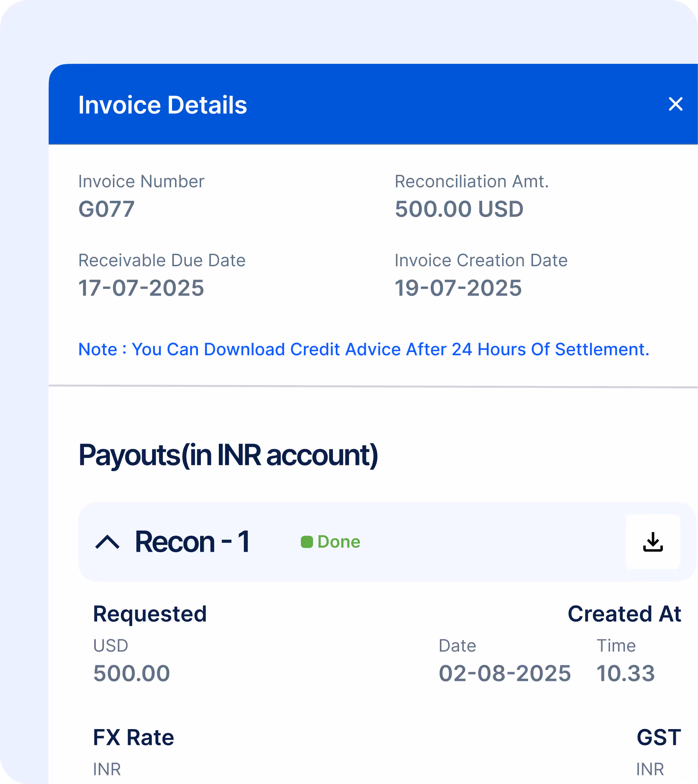Select created time 10.33
The width and height of the screenshot is (698, 784).
point(626,673)
